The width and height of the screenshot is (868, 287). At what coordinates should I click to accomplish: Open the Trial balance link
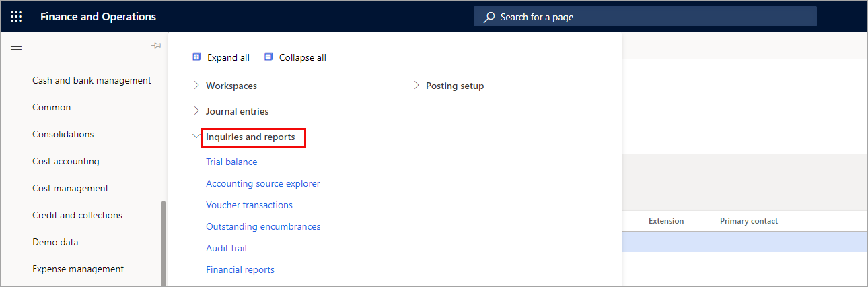(x=231, y=162)
